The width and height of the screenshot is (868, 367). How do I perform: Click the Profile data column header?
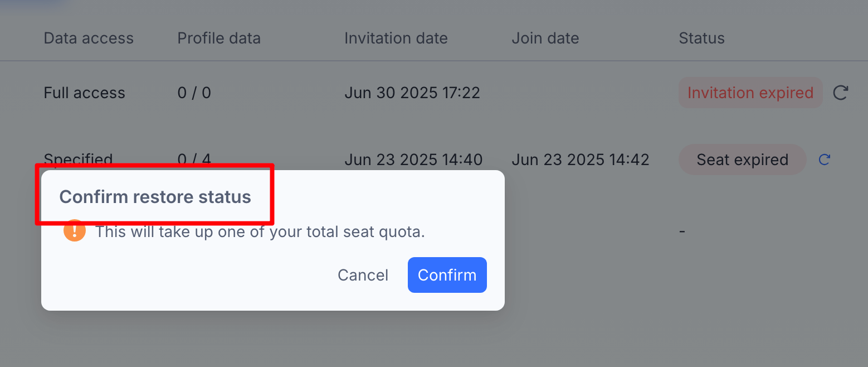(219, 38)
